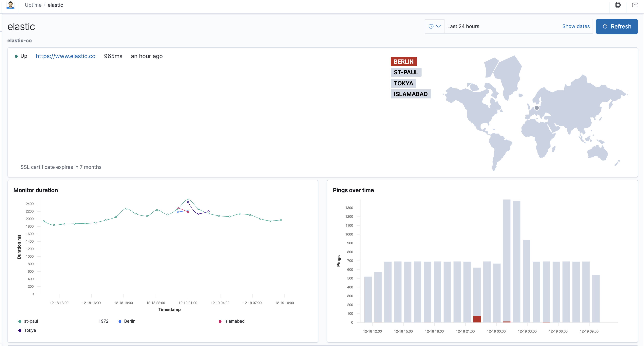Viewport: 644px width, 346px height.
Task: Click the Show dates link
Action: coord(576,26)
